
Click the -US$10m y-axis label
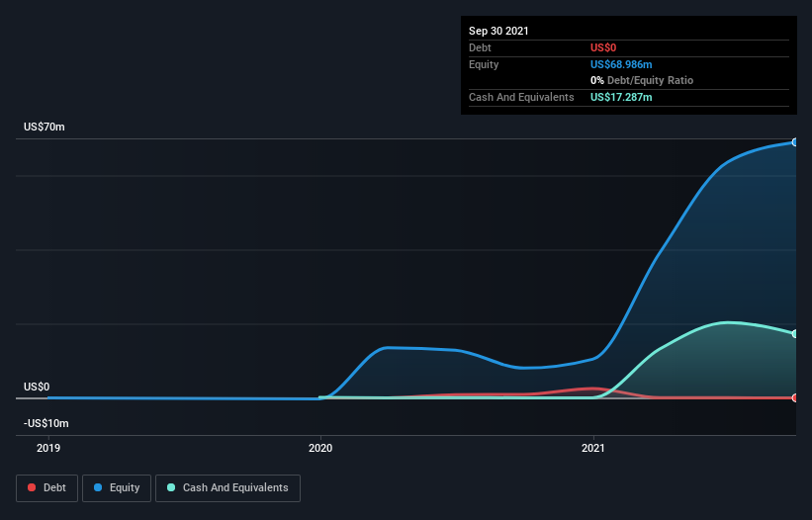coord(46,423)
